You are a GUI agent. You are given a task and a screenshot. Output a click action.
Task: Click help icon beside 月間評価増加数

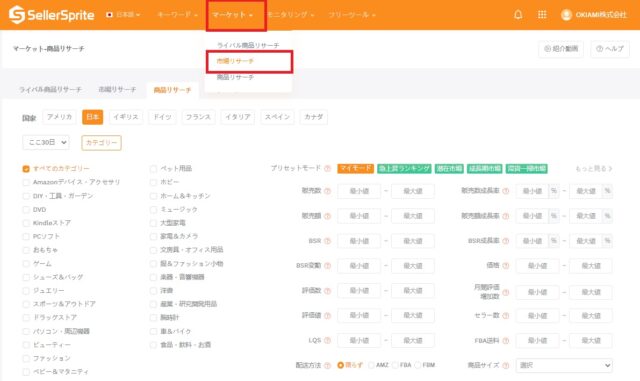[x=506, y=292]
